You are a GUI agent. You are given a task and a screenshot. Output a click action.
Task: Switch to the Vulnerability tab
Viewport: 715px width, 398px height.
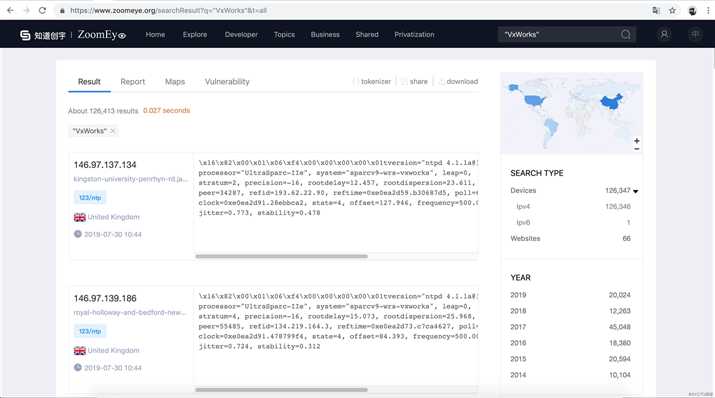pos(227,82)
